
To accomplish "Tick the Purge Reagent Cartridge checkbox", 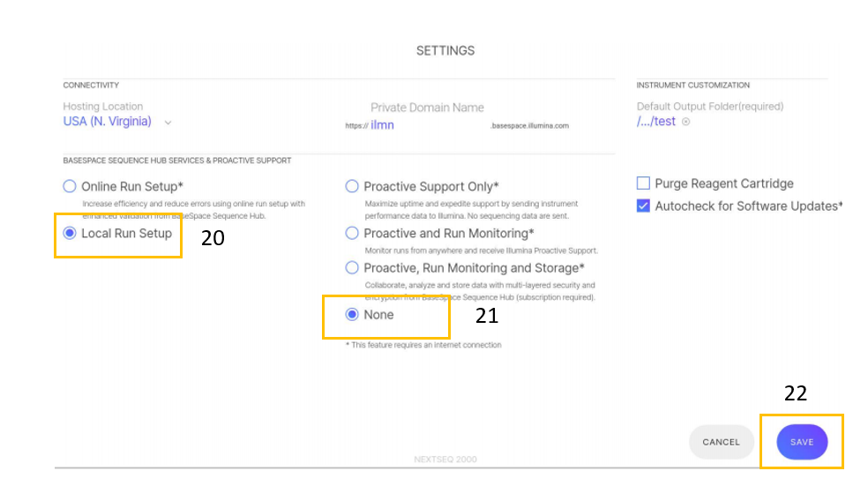I will coord(643,183).
